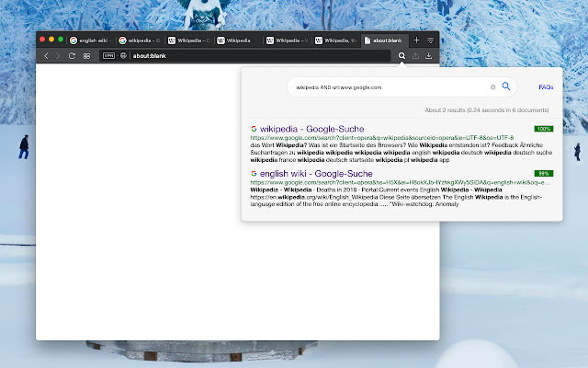Click Google favicon beside english wiki result
The image size is (588, 368).
click(254, 174)
